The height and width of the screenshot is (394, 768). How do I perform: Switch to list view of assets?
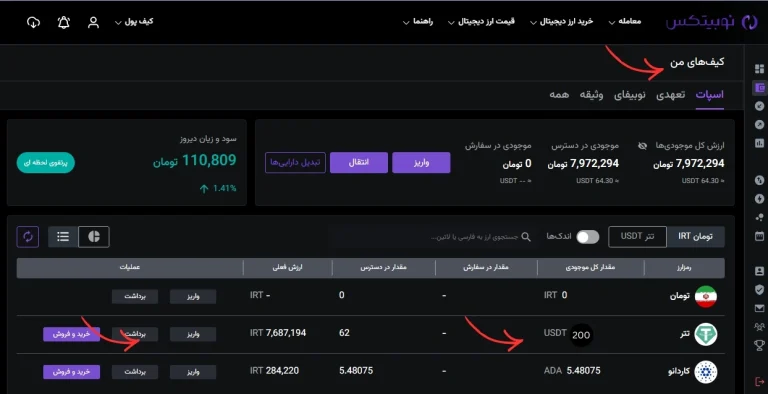point(63,237)
